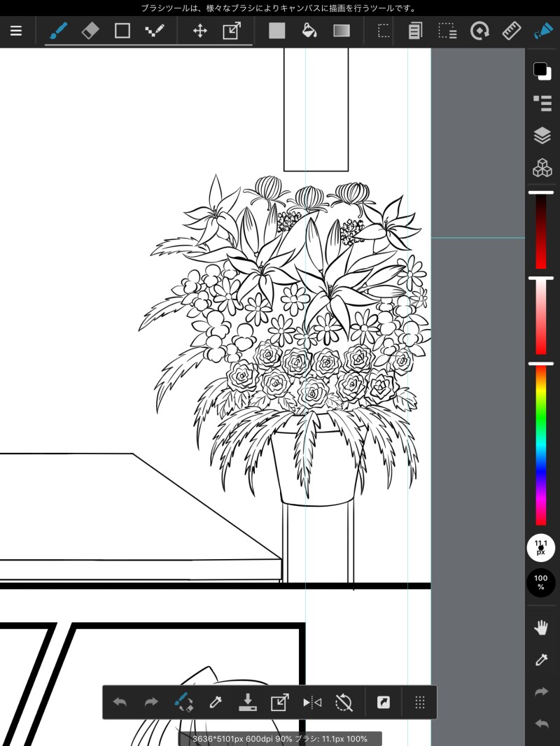This screenshot has width=560, height=746.
Task: Reset canvas rotation icon
Action: click(344, 702)
